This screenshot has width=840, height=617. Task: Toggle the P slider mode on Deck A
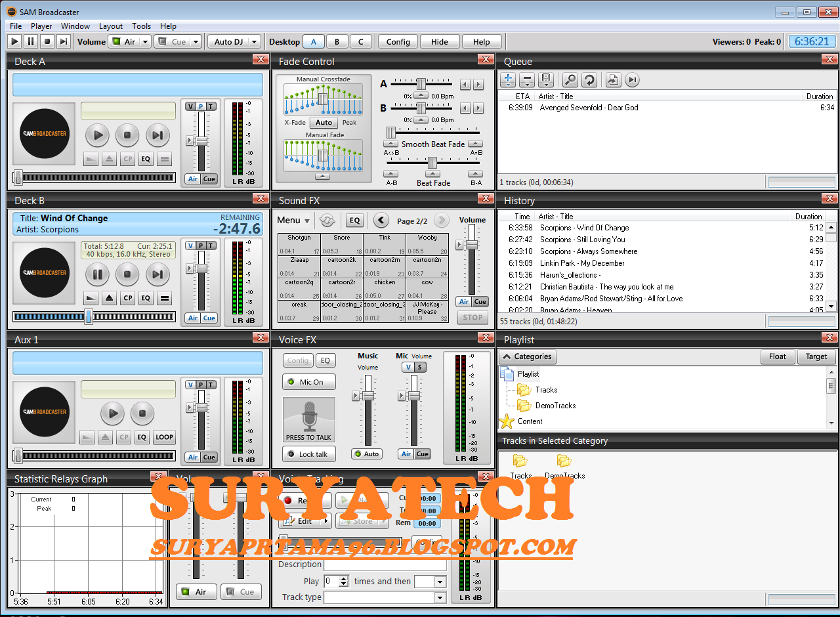point(201,107)
